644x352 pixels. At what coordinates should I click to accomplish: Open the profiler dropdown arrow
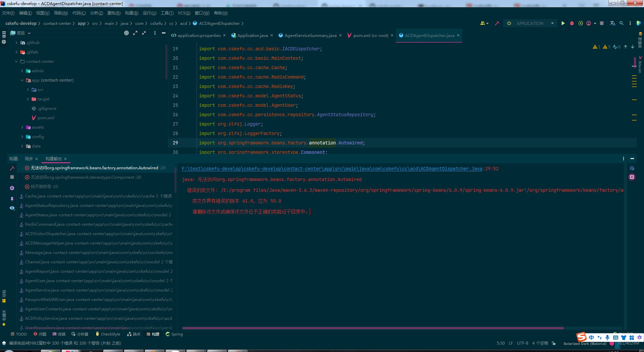point(595,23)
